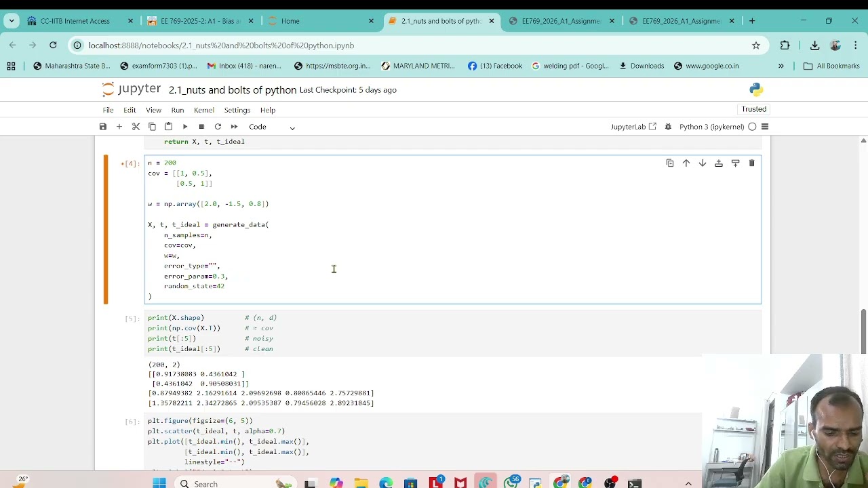
Task: Click the Jupyter logo
Action: [x=131, y=89]
